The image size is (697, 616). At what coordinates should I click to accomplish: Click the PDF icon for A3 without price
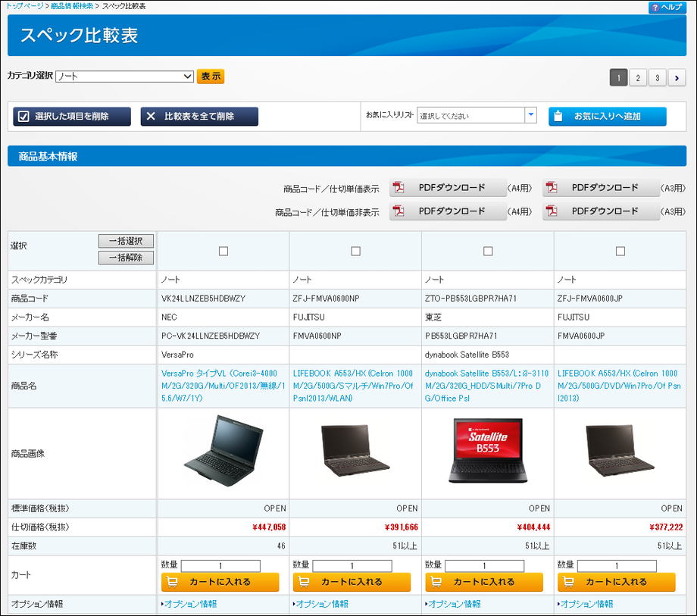coord(553,211)
